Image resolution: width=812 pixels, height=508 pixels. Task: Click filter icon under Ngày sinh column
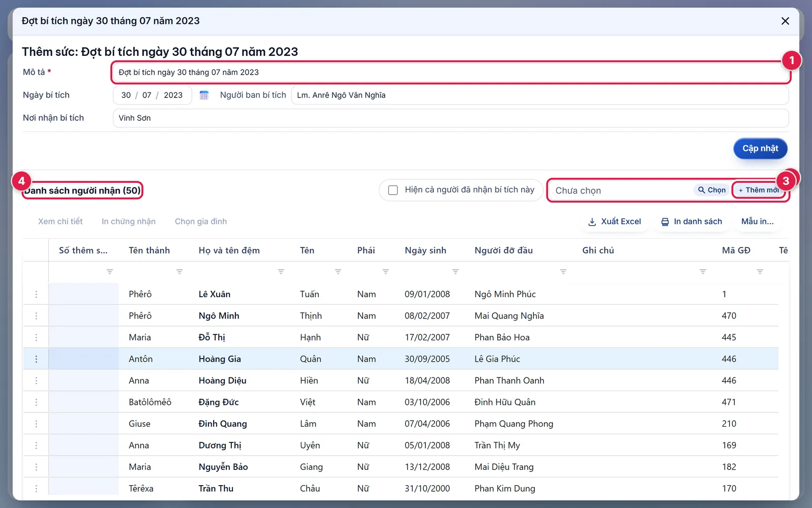[455, 272]
